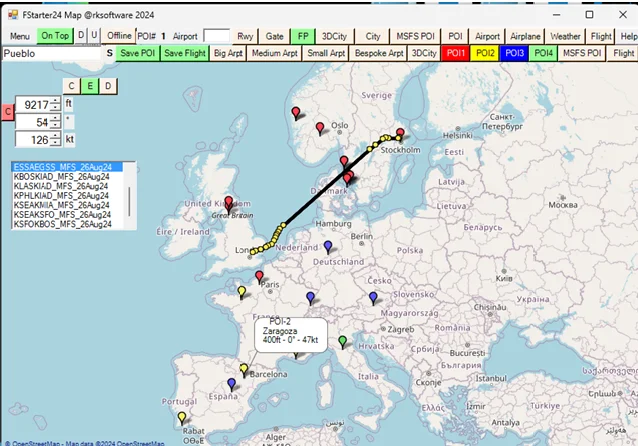
Task: Select the blue POI3 swatch button
Action: (x=514, y=53)
